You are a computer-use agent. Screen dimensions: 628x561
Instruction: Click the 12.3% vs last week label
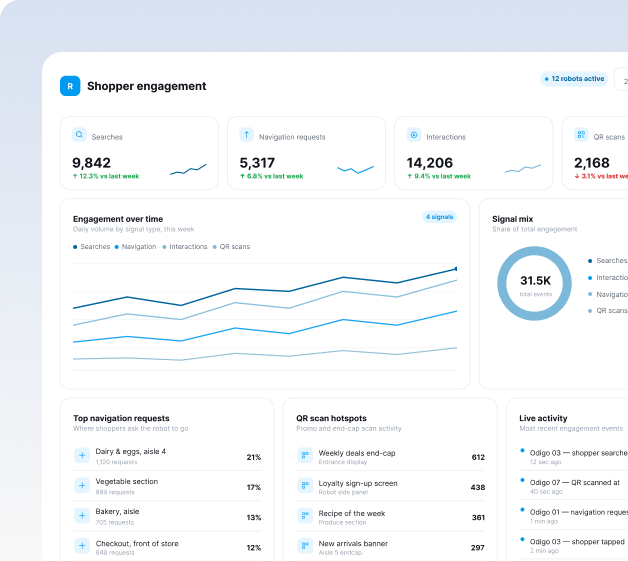click(x=106, y=176)
